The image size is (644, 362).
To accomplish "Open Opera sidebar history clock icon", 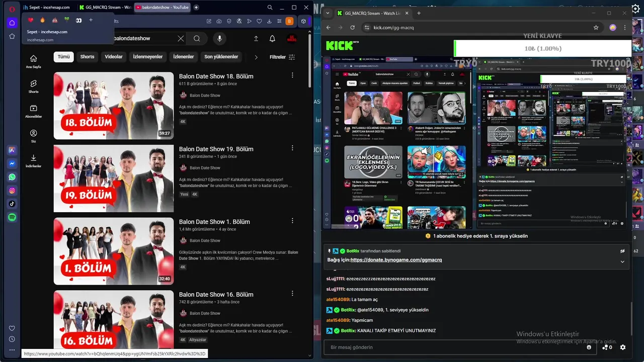I will (12, 339).
